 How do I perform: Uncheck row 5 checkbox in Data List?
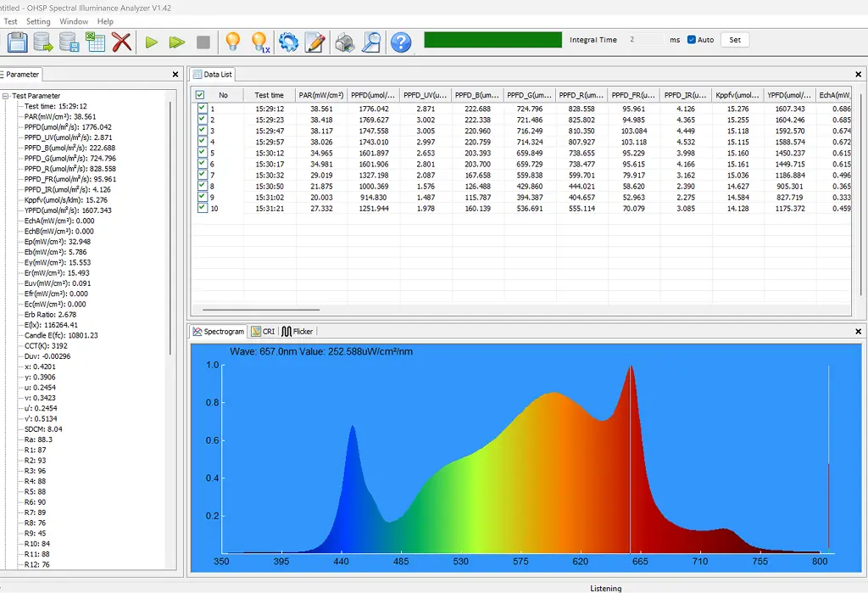202,153
